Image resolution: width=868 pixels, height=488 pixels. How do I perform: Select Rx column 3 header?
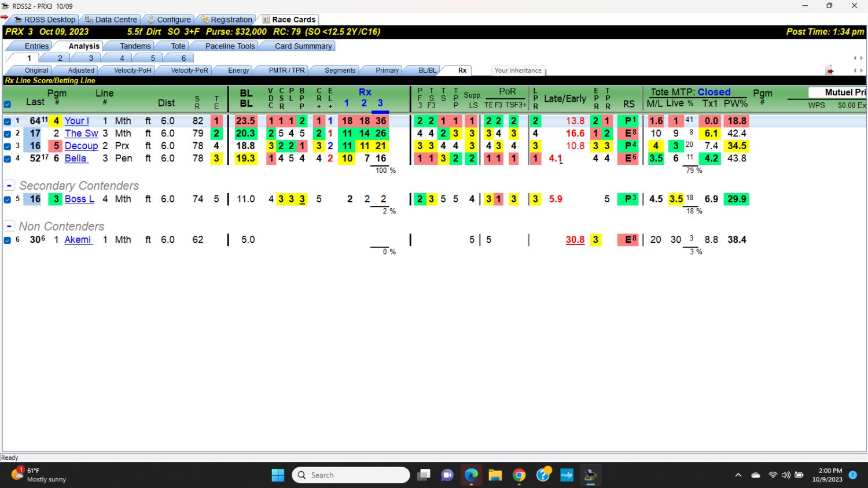[380, 103]
